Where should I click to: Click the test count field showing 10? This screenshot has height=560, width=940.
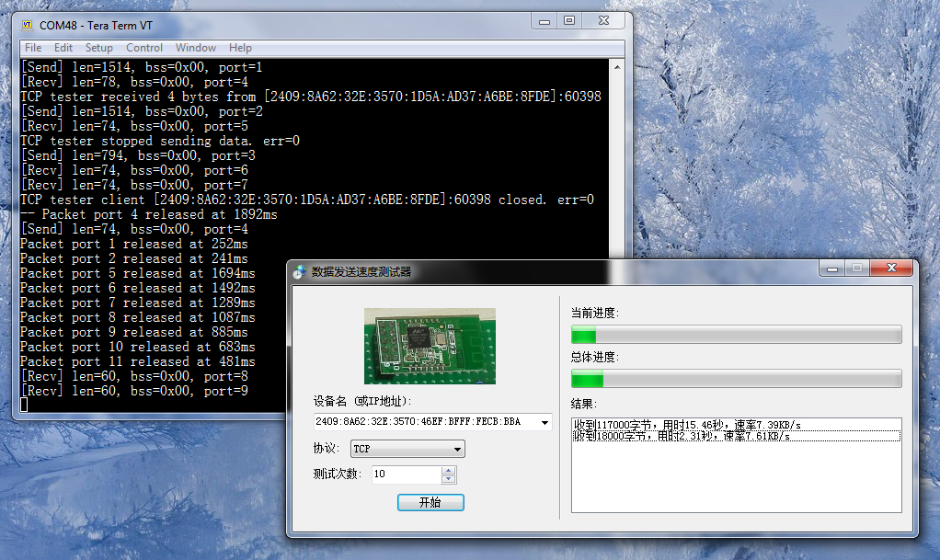pos(405,474)
